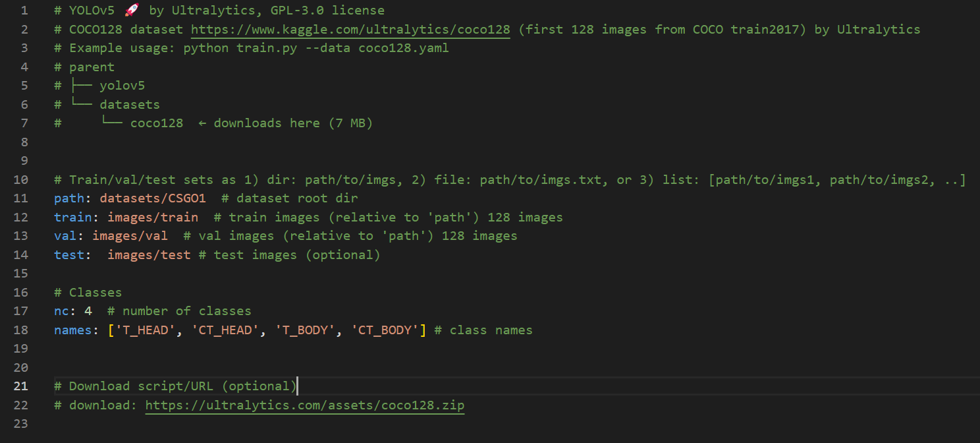Screen dimensions: 980x443
Task: Click the '# Classes' comment line
Action: pos(88,292)
